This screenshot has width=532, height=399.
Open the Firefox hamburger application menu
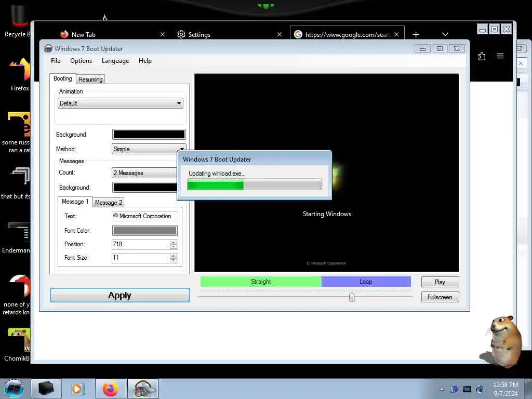coord(500,56)
